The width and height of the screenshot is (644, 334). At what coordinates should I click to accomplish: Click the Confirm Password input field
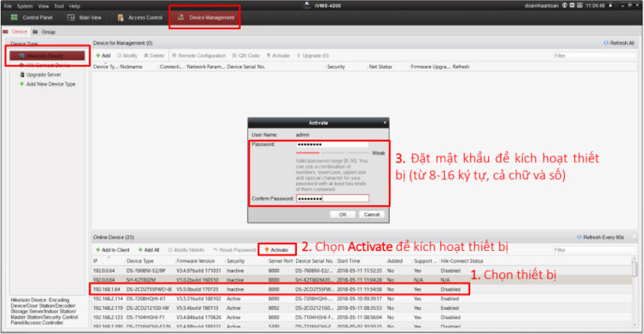click(332, 198)
